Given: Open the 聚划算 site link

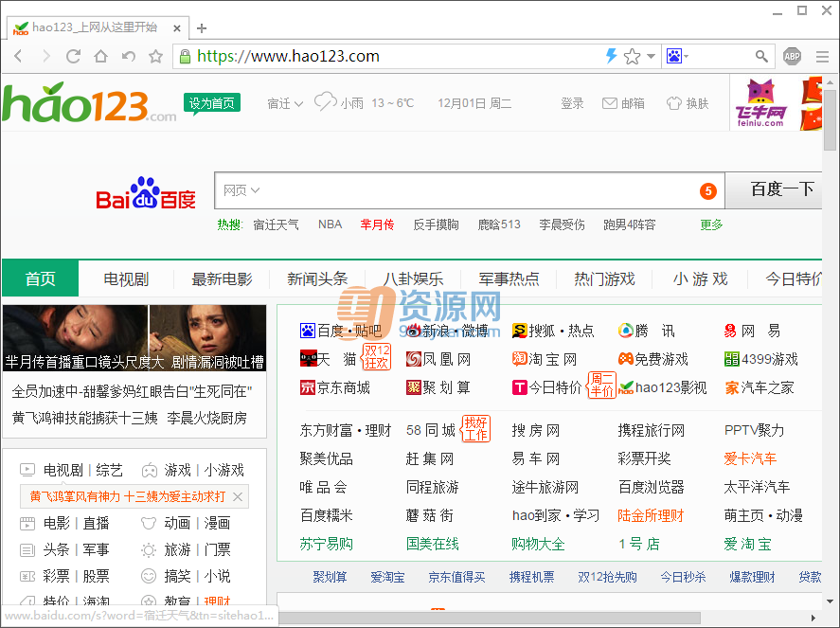Looking at the screenshot, I should point(438,387).
